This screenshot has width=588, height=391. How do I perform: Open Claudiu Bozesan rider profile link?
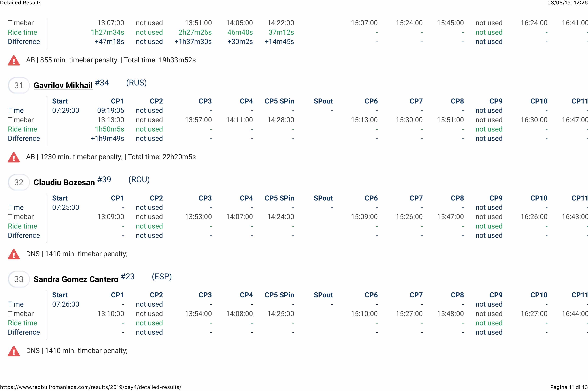point(64,182)
